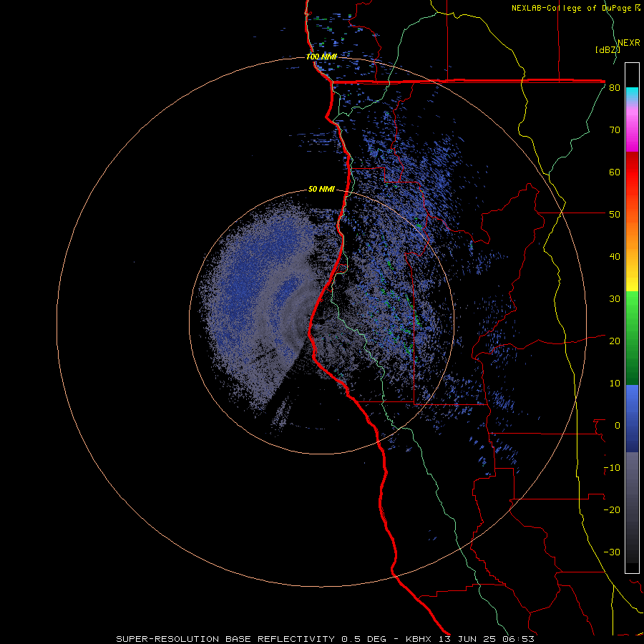Click the cyan band at top of color bar
The image size is (644, 644).
pos(632,94)
